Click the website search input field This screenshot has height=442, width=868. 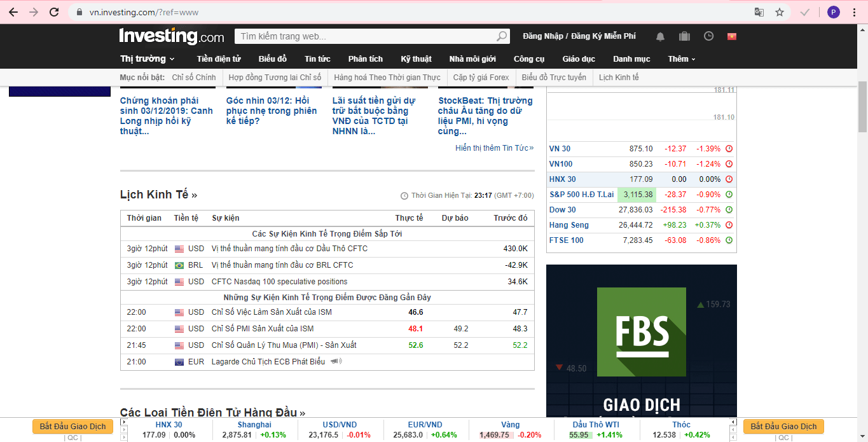366,36
